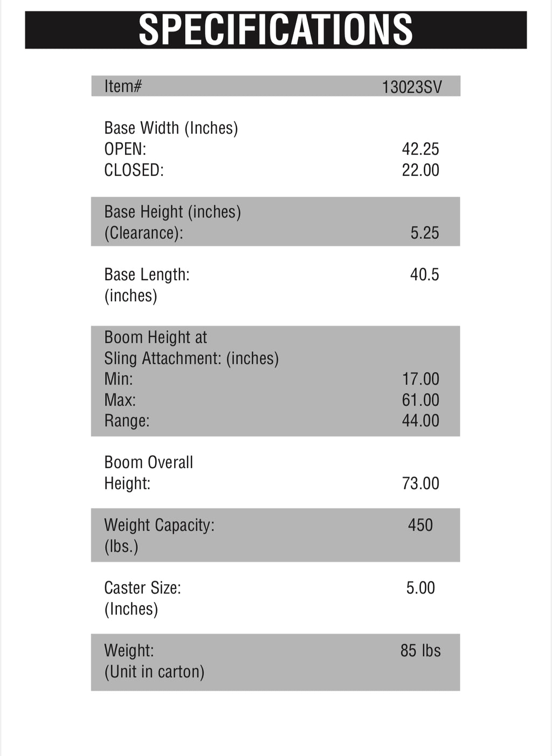Click the Base Height (inches) label
The image size is (552, 756).
pyautogui.click(x=172, y=212)
